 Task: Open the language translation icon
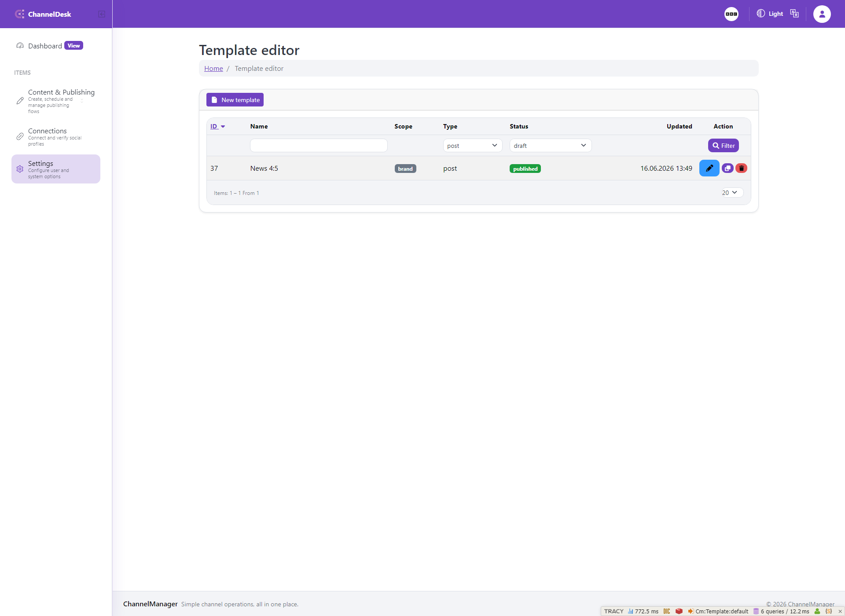click(x=794, y=14)
